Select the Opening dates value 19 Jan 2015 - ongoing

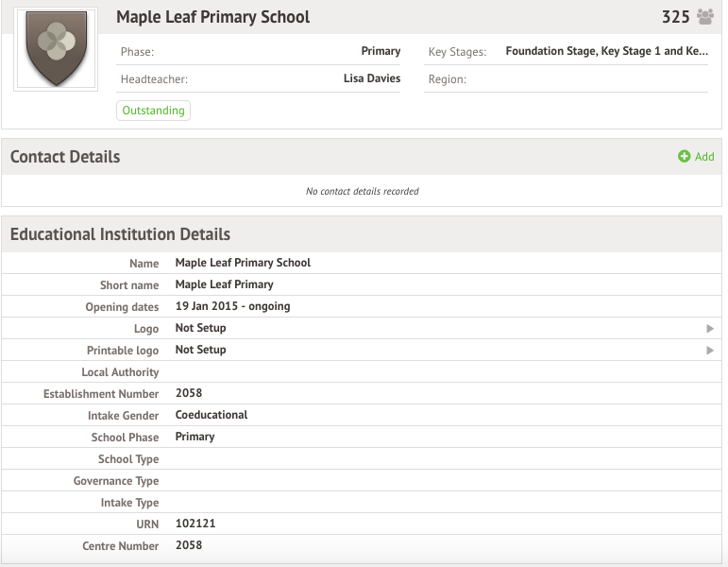point(232,306)
